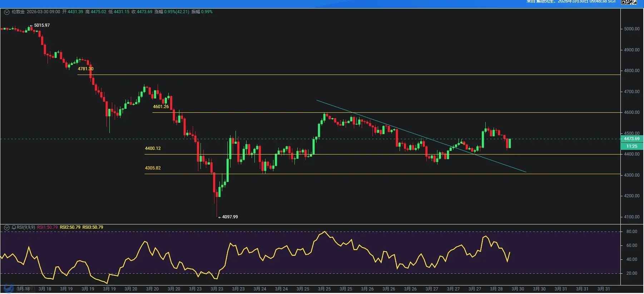Click the 4900.00 price axis label
The height and width of the screenshot is (294, 644).
click(632, 50)
